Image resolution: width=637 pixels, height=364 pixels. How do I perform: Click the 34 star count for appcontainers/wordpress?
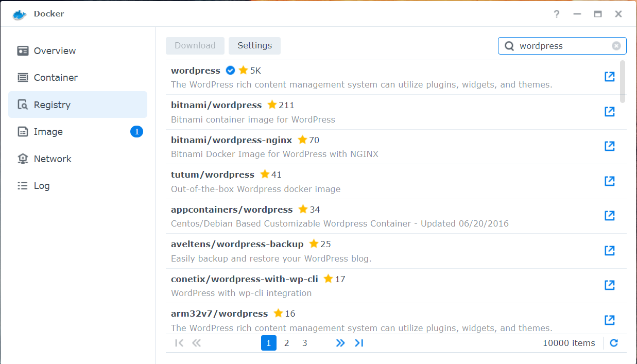click(x=315, y=210)
